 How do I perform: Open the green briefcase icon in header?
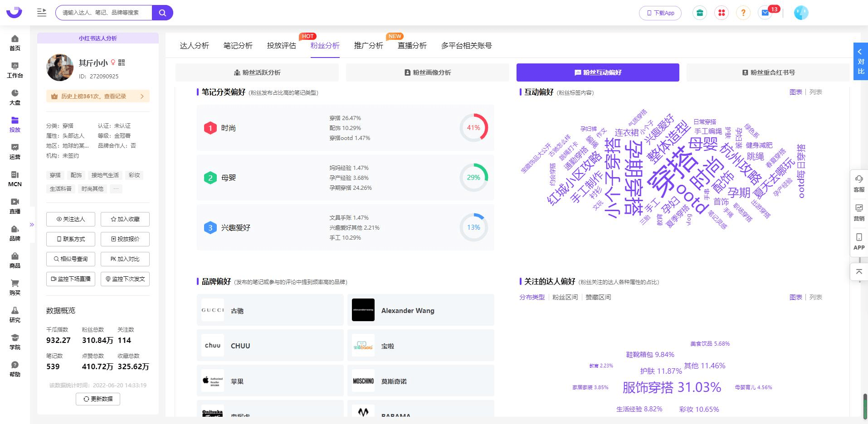tap(700, 13)
